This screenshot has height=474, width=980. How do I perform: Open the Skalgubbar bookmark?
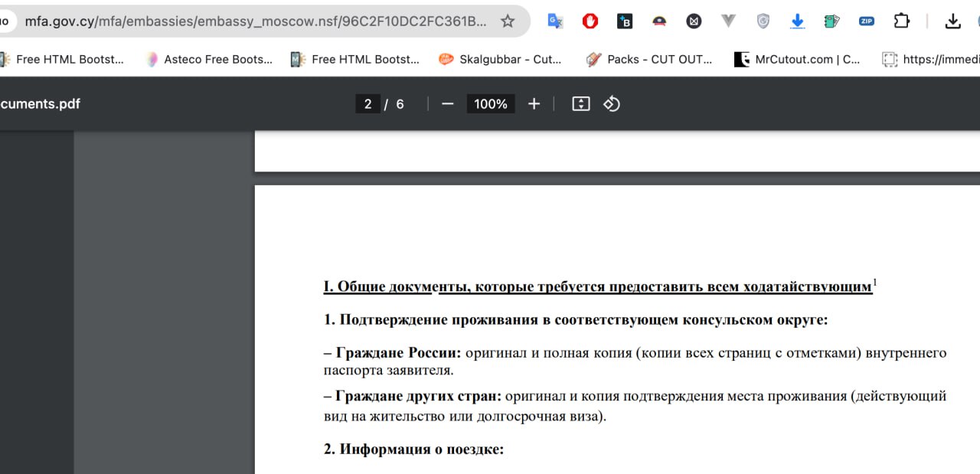pos(501,59)
